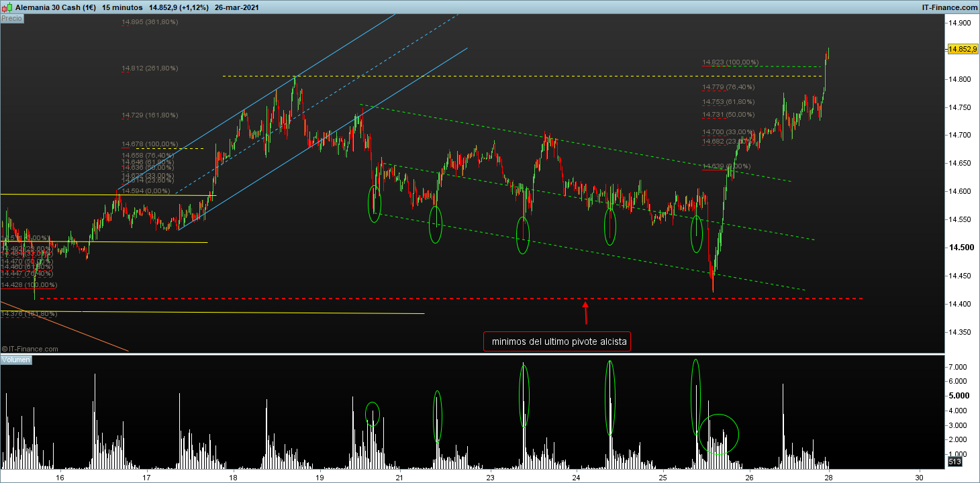Image resolution: width=980 pixels, height=483 pixels.
Task: Click the Fibonacci label 14.731 (50,00%)
Action: tap(728, 115)
